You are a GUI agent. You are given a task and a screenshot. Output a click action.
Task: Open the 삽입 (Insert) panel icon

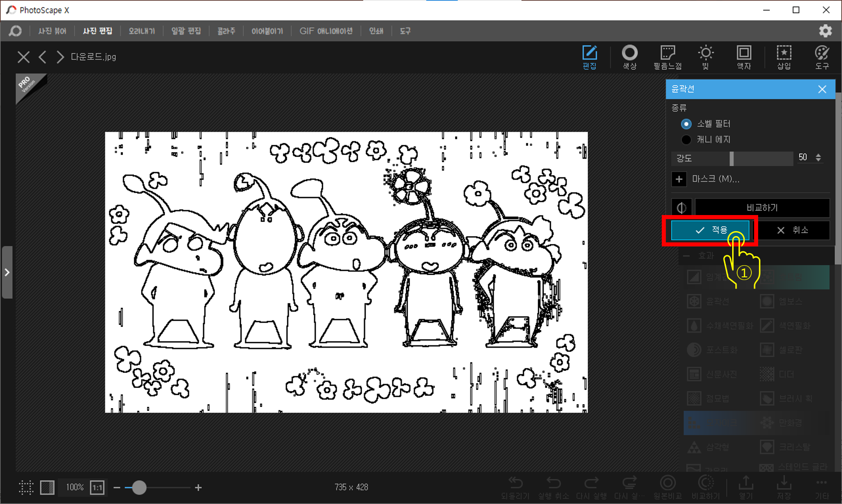[784, 57]
